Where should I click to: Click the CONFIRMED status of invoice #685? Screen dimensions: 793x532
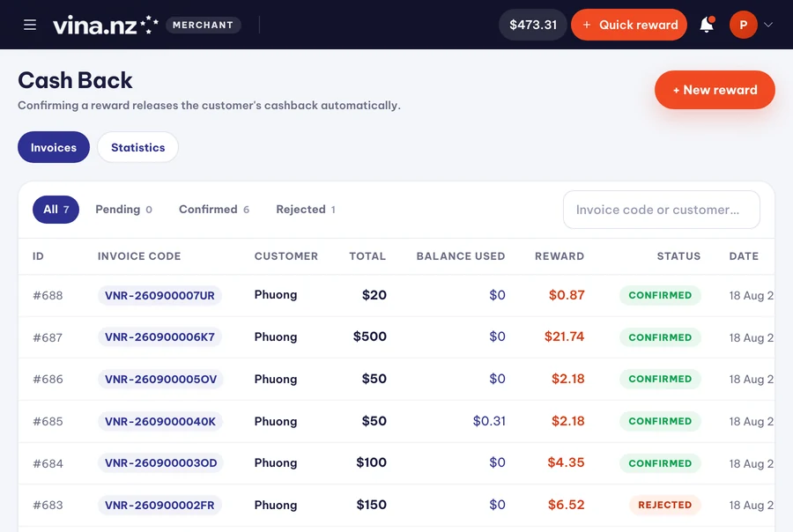click(660, 421)
